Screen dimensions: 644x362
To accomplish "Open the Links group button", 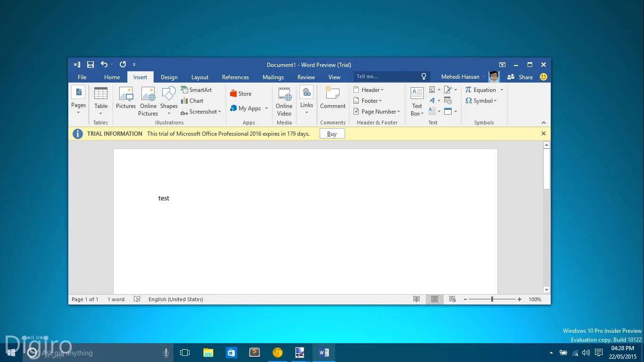I will (306, 100).
